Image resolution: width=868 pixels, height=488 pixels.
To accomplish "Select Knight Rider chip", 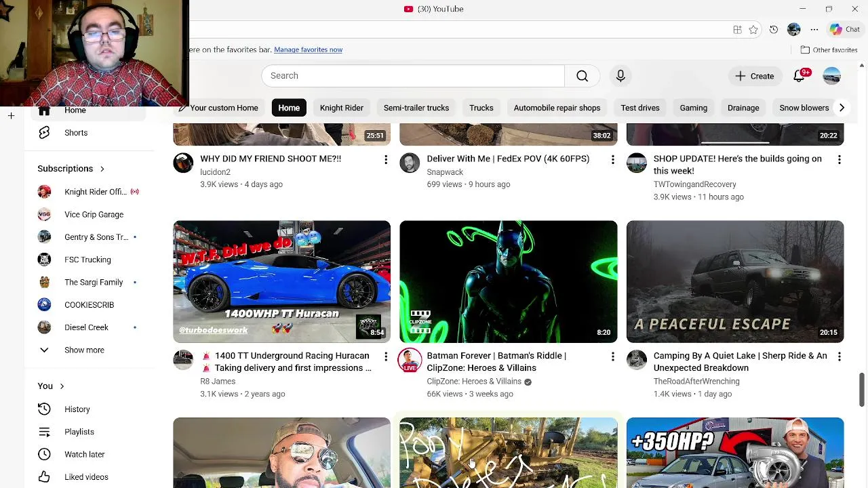I will 342,108.
